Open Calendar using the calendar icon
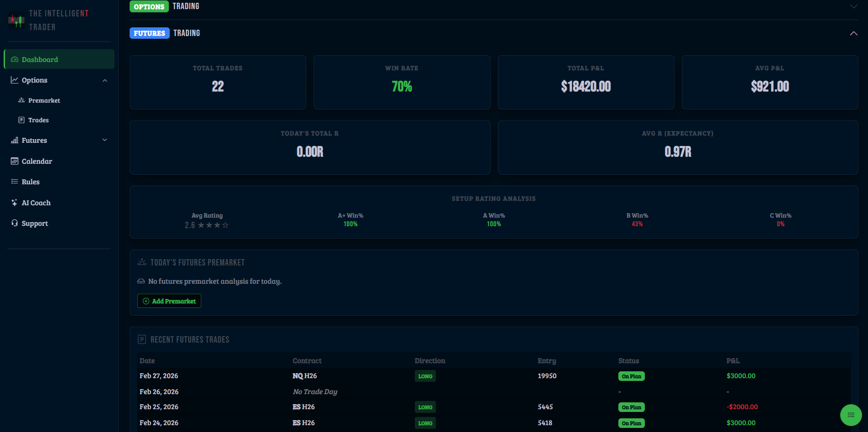 tap(14, 161)
